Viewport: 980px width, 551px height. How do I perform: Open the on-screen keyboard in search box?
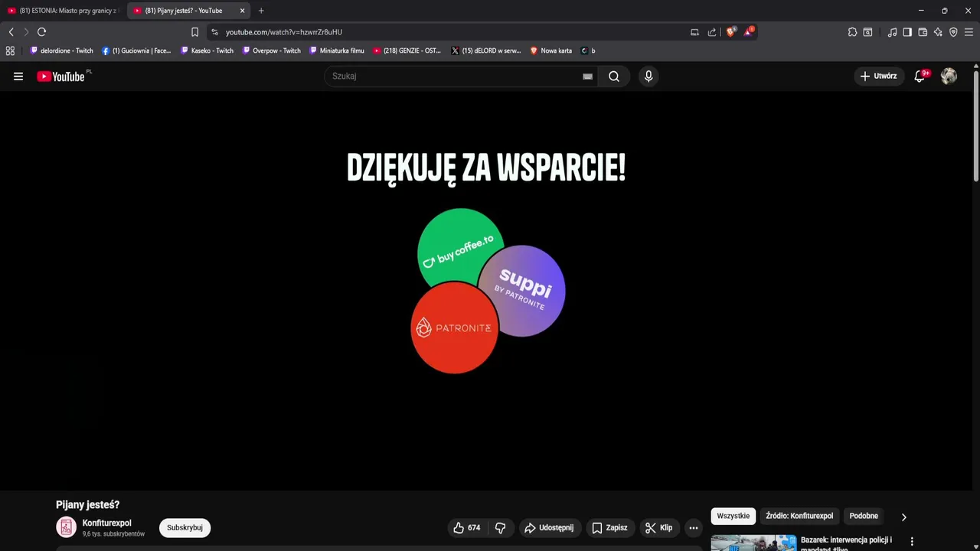[587, 77]
